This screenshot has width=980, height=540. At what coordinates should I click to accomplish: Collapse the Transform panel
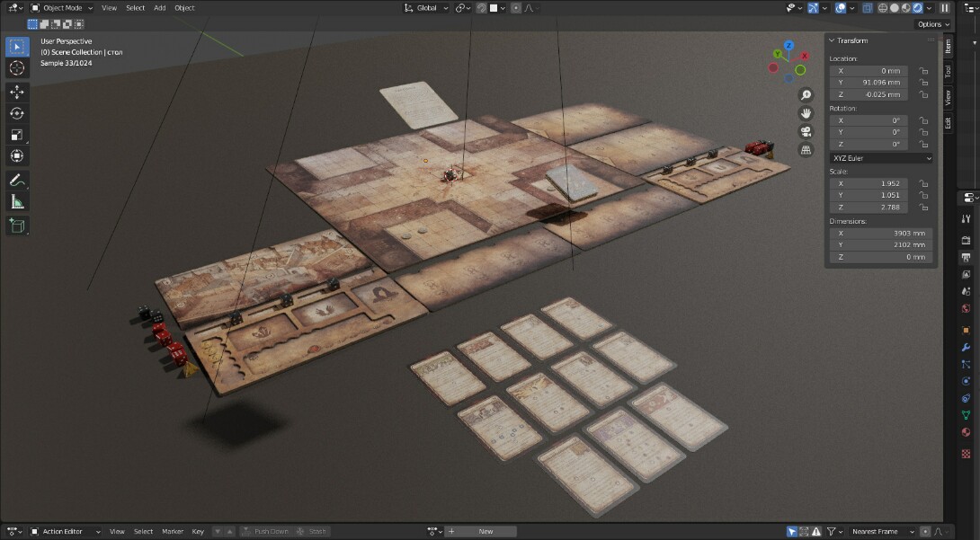(832, 40)
